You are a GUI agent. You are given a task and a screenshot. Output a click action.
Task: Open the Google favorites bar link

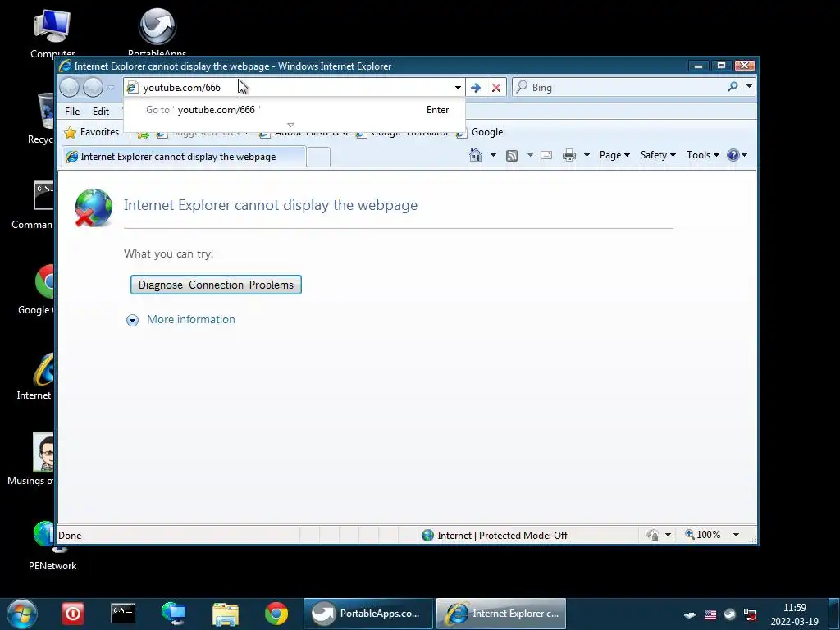coord(480,132)
